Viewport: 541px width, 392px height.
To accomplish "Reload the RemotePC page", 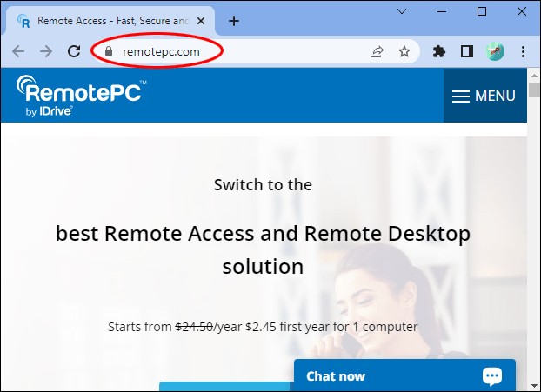I will click(x=74, y=52).
